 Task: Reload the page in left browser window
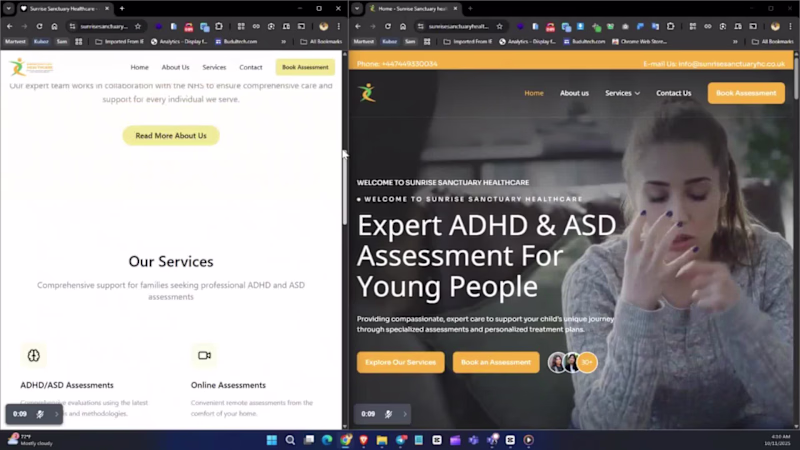(39, 27)
